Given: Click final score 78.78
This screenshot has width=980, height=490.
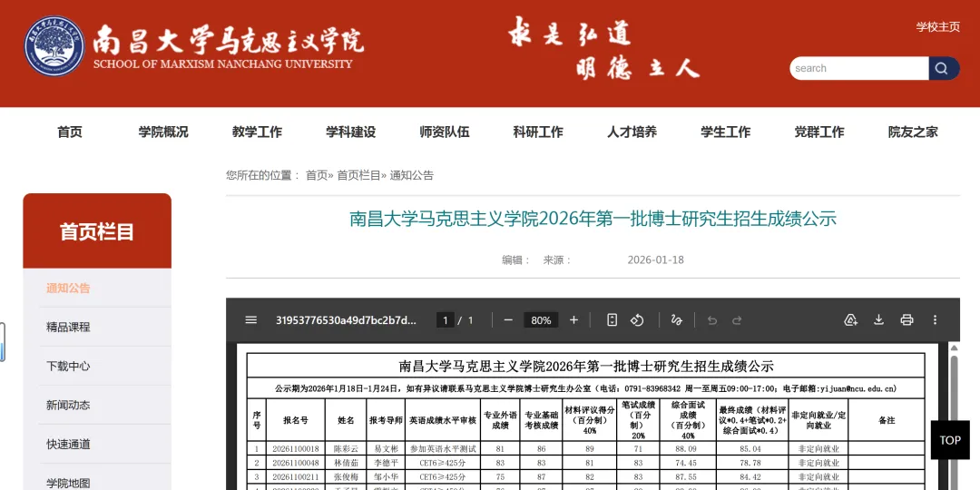Looking at the screenshot, I should (x=750, y=463).
